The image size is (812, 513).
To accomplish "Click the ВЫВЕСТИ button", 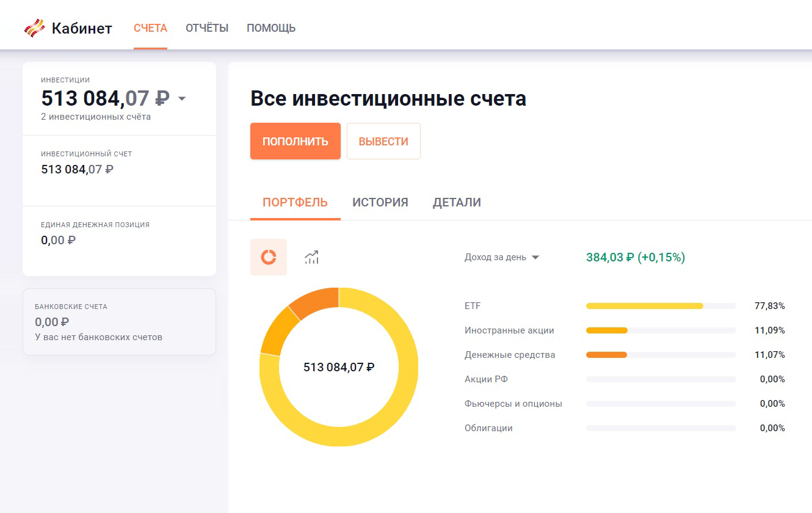I will pos(383,141).
